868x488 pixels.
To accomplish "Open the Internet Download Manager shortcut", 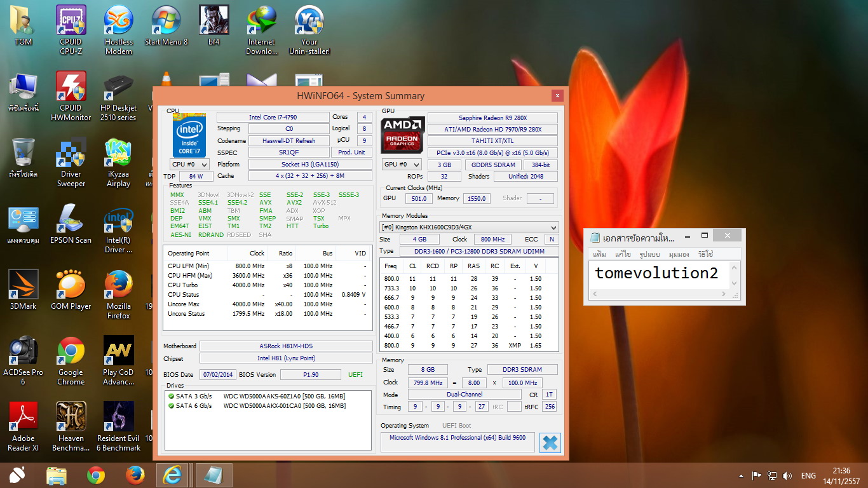I will click(x=262, y=30).
